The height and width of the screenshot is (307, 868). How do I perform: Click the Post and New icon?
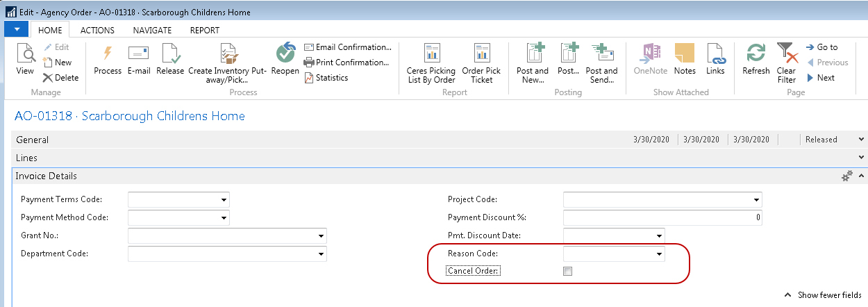point(533,54)
